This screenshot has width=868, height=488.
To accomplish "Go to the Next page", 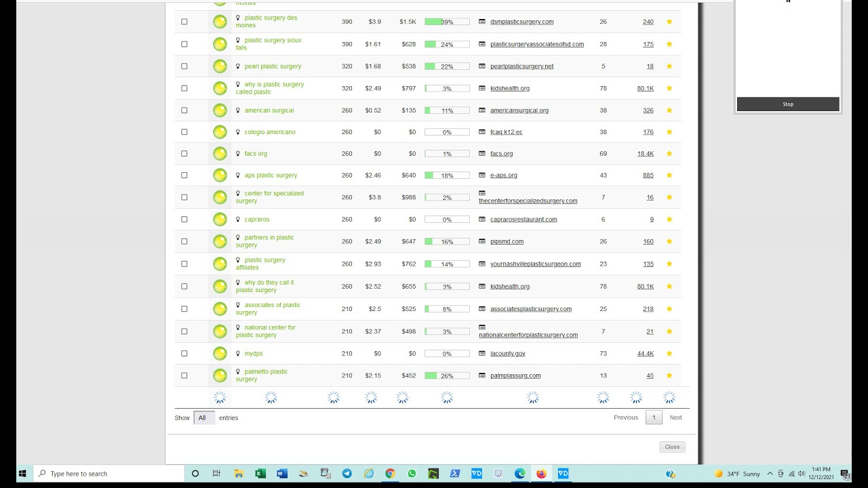I will tap(676, 418).
